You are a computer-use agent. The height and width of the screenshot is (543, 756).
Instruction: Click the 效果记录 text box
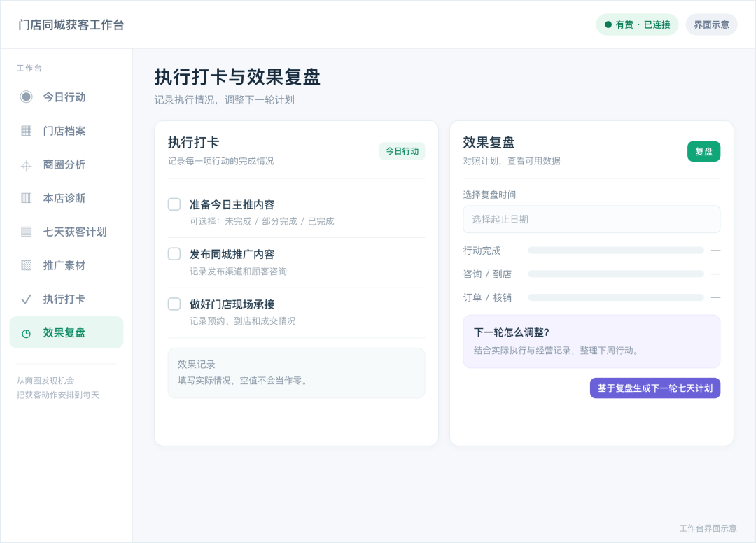[x=297, y=373]
